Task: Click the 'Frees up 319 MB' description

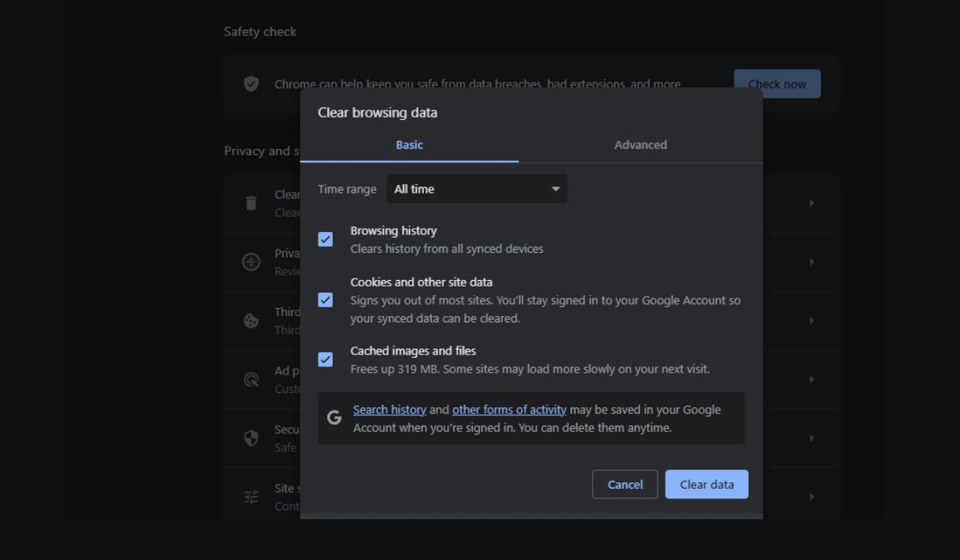Action: click(x=530, y=369)
